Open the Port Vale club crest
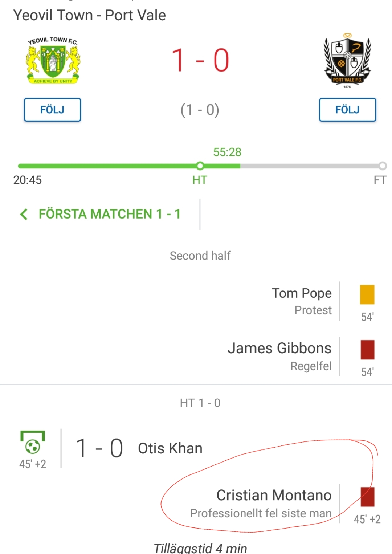This screenshot has width=392, height=554. (x=347, y=60)
